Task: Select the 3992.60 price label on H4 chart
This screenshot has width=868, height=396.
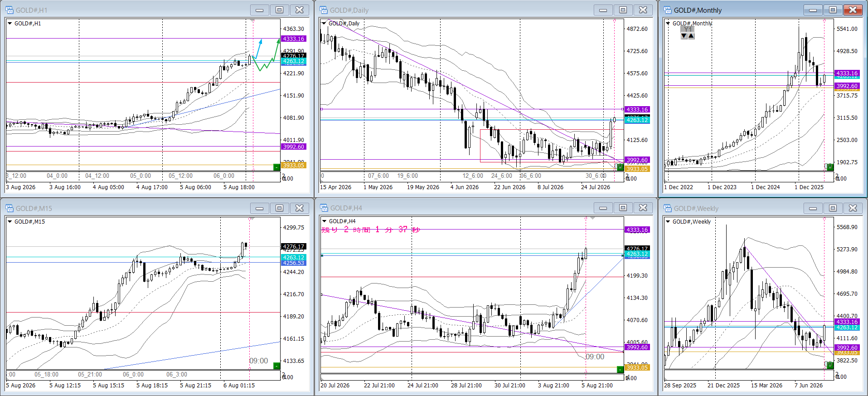Action: (x=637, y=347)
